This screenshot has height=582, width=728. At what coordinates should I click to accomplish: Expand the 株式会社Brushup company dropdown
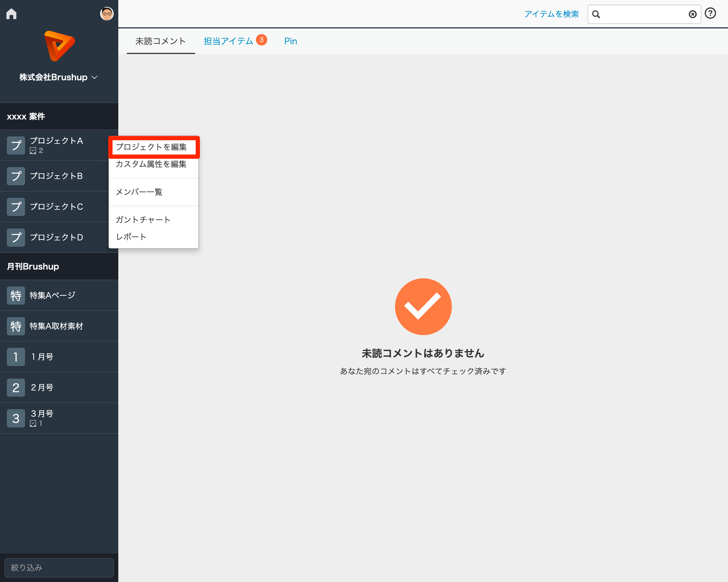click(59, 77)
